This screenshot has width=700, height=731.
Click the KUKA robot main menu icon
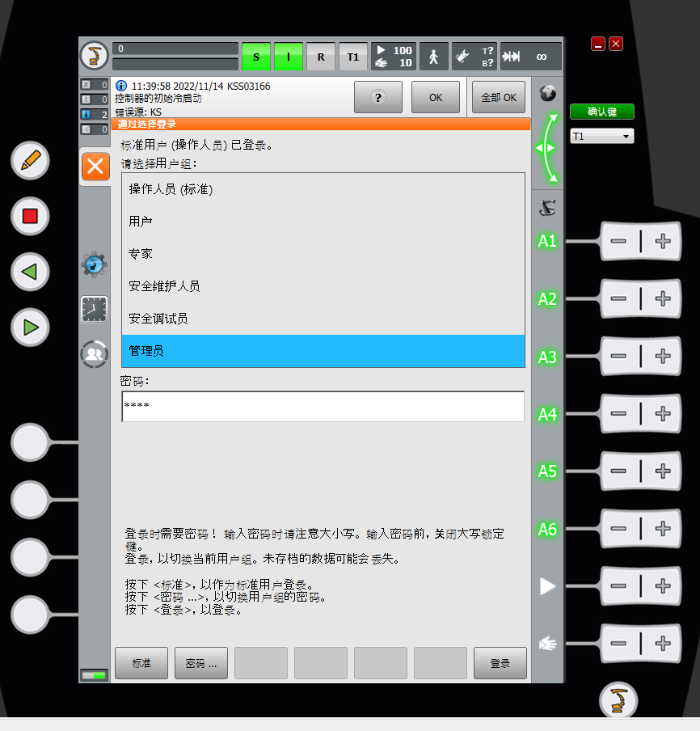[95, 56]
